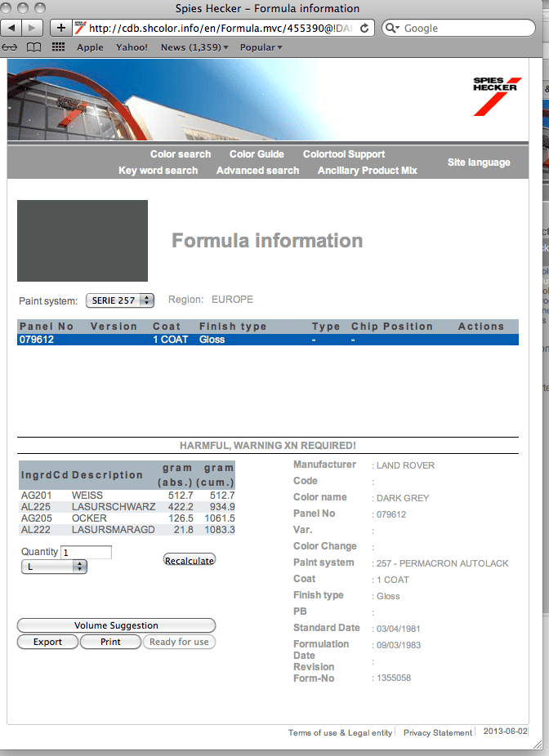549x756 pixels.
Task: Open Terms of use & Legal entity
Action: point(340,733)
